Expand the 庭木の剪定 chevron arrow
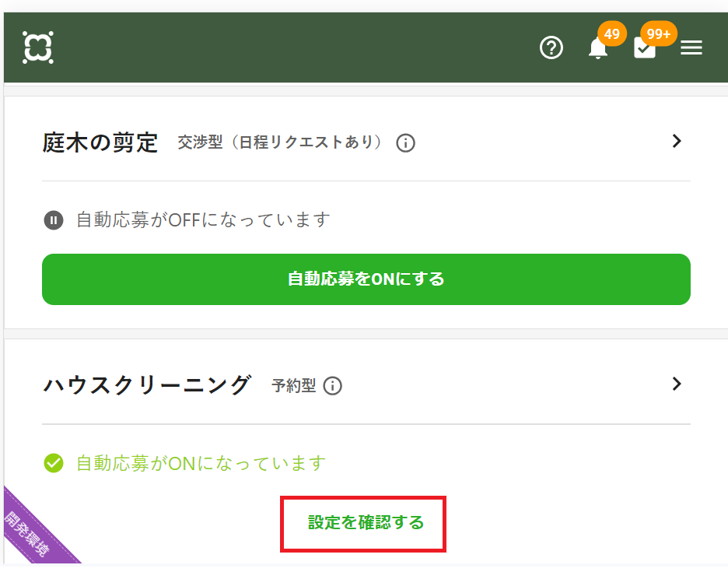The height and width of the screenshot is (579, 728). (x=677, y=141)
